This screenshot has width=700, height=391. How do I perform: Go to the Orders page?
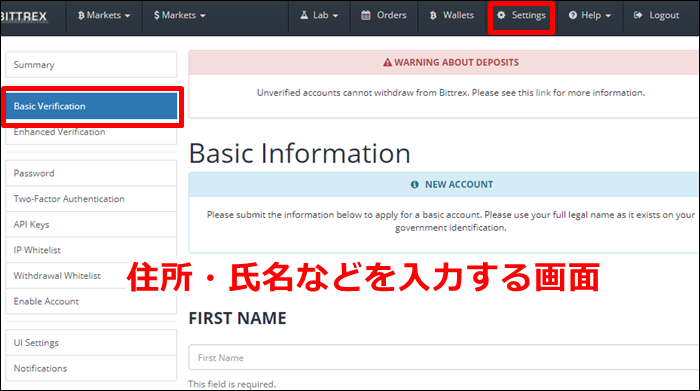tap(384, 16)
